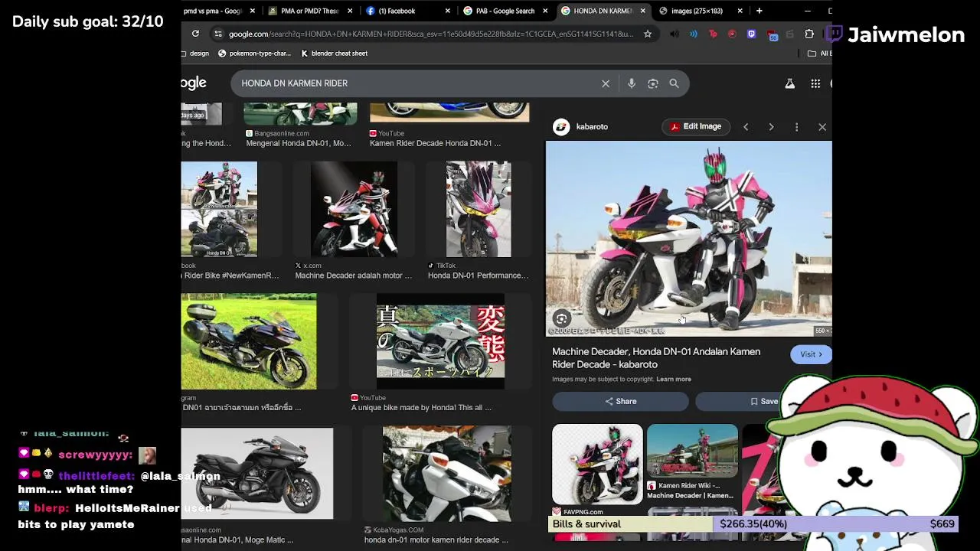This screenshot has width=980, height=551.
Task: Submit search with the magnifier icon
Action: pos(675,83)
